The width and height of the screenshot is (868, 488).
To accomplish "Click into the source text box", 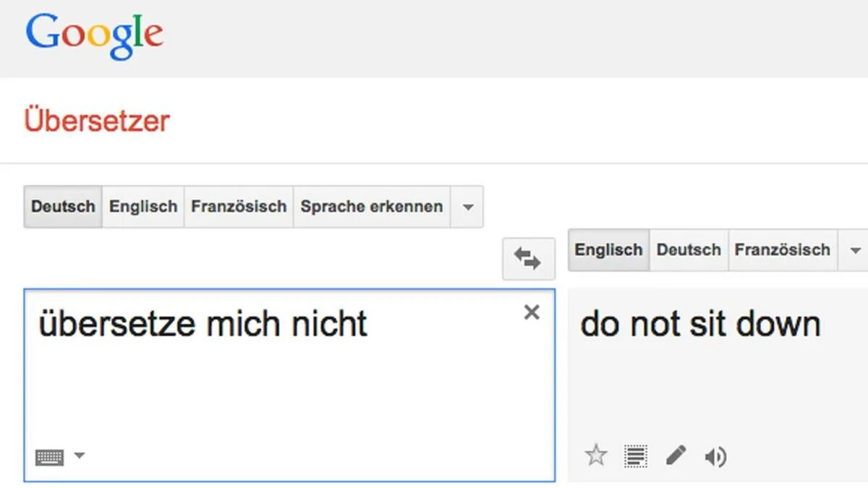I will point(289,385).
